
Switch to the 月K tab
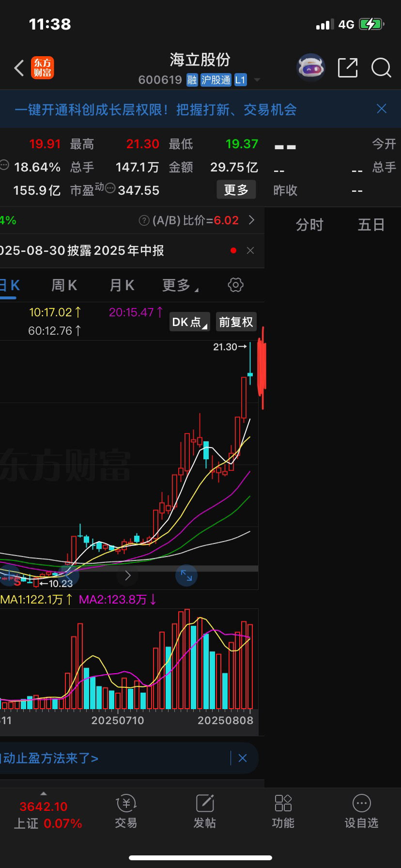(122, 285)
